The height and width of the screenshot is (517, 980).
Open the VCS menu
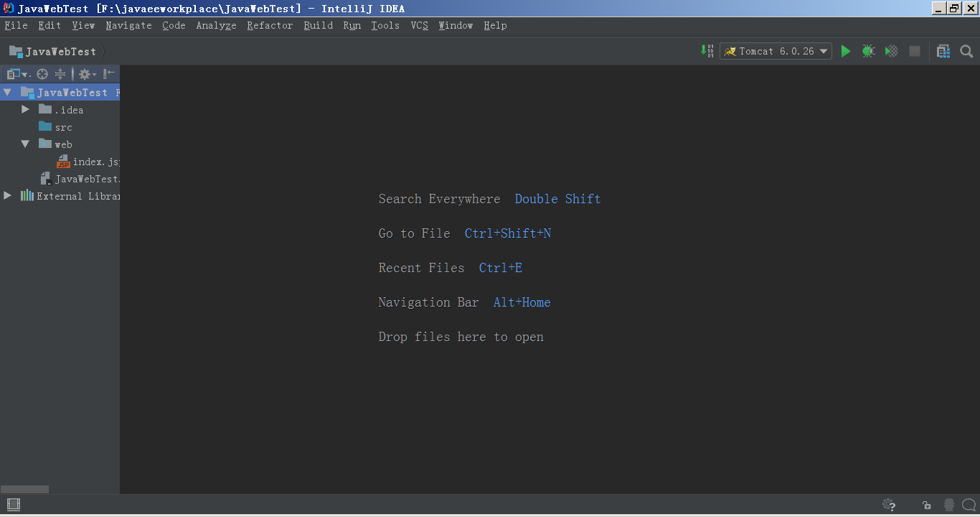pyautogui.click(x=419, y=25)
